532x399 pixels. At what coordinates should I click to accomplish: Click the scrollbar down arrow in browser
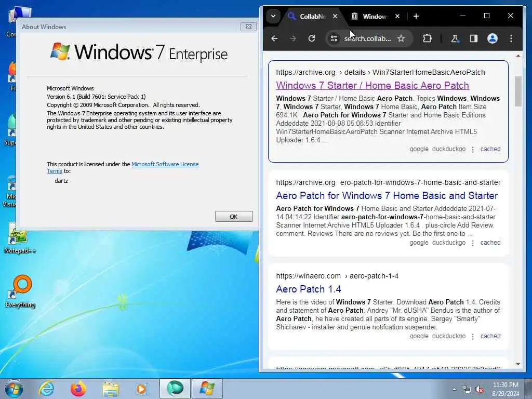pyautogui.click(x=518, y=364)
